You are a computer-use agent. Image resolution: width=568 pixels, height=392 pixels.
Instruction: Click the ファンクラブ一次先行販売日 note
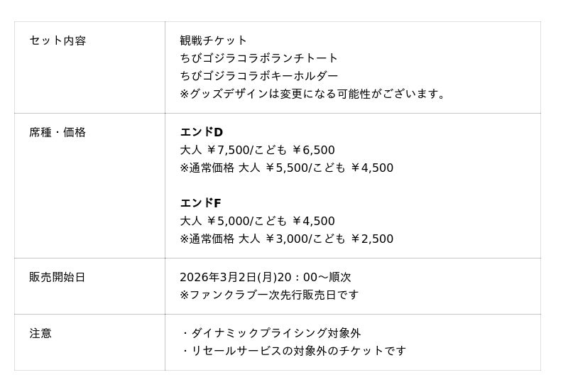pos(269,295)
